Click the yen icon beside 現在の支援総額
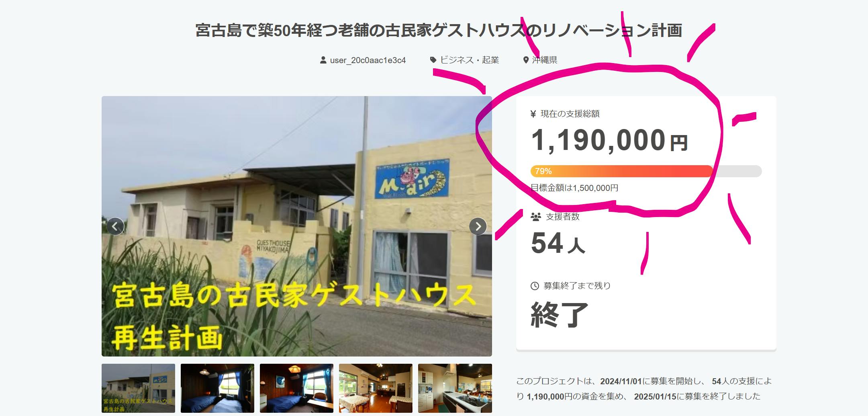 coord(533,114)
